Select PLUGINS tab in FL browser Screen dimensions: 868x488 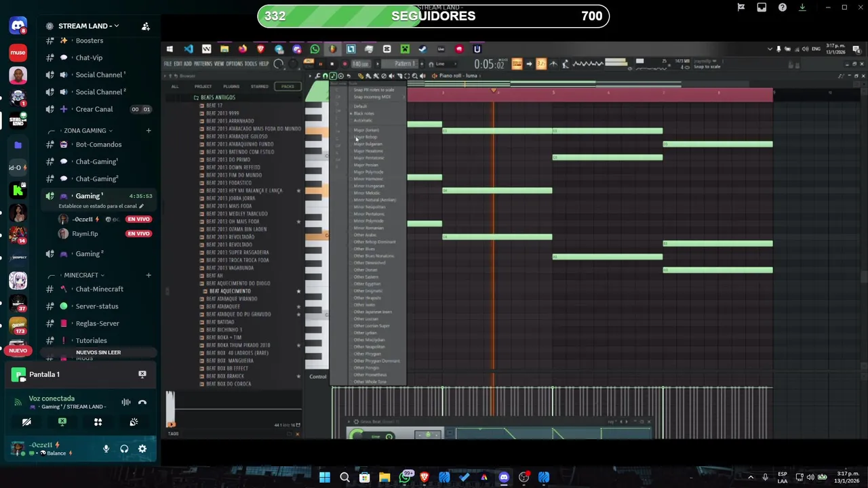coord(231,86)
